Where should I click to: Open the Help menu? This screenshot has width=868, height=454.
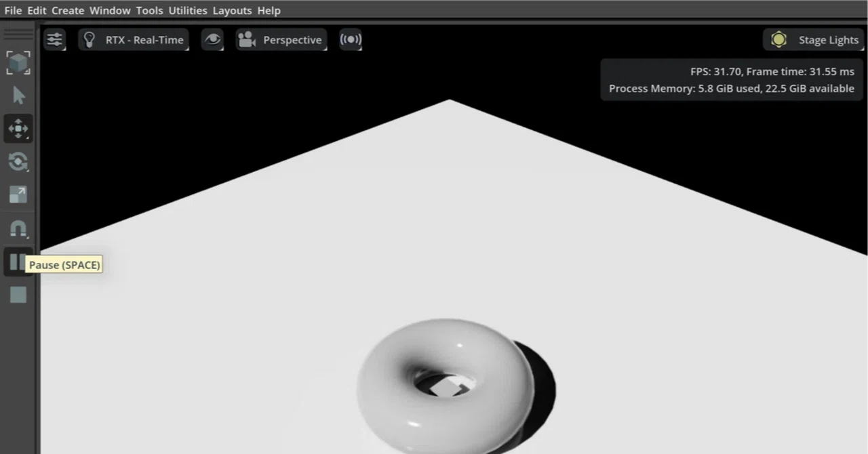[x=269, y=10]
